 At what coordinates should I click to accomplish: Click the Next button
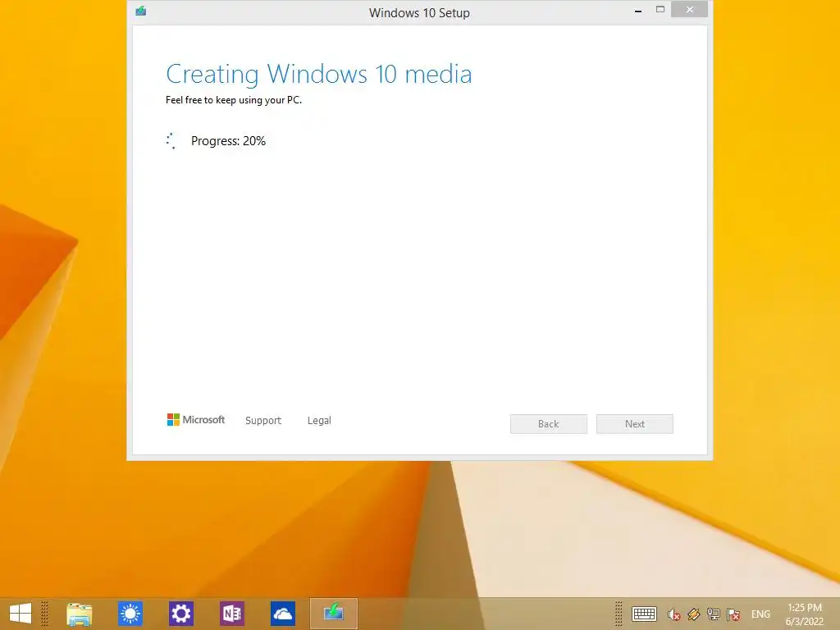(x=635, y=424)
